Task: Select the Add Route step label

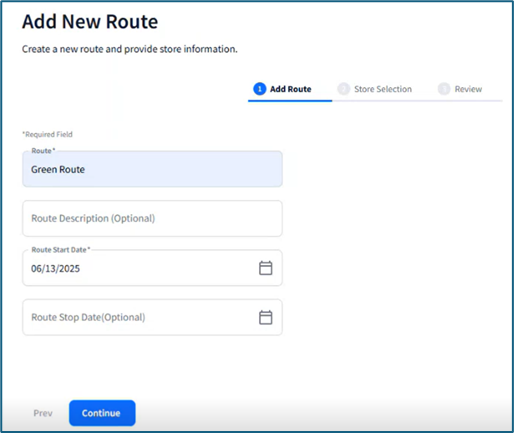Action: tap(291, 89)
